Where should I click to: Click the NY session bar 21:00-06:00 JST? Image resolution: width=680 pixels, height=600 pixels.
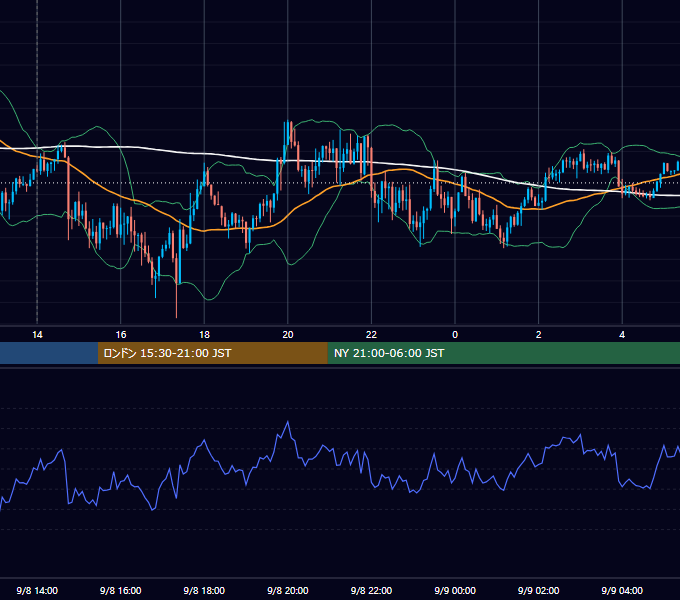(503, 353)
